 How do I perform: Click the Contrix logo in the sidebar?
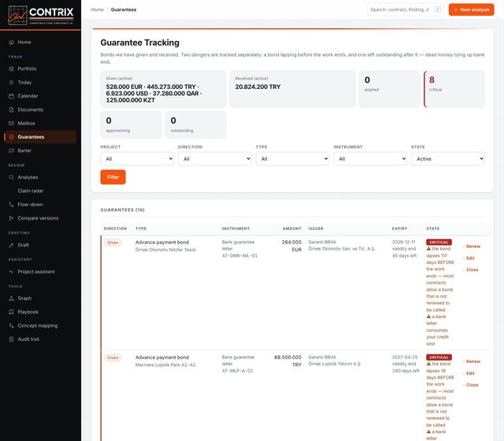[41, 16]
